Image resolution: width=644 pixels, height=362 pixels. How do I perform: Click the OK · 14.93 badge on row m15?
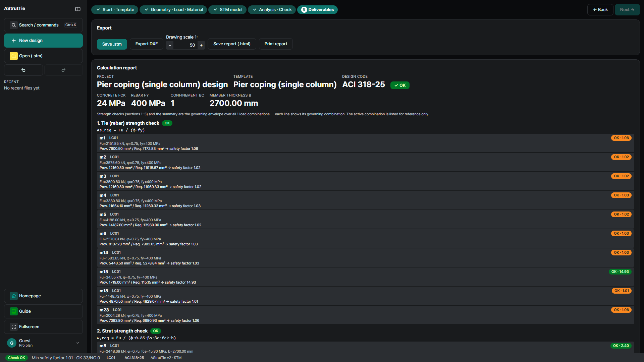620,272
